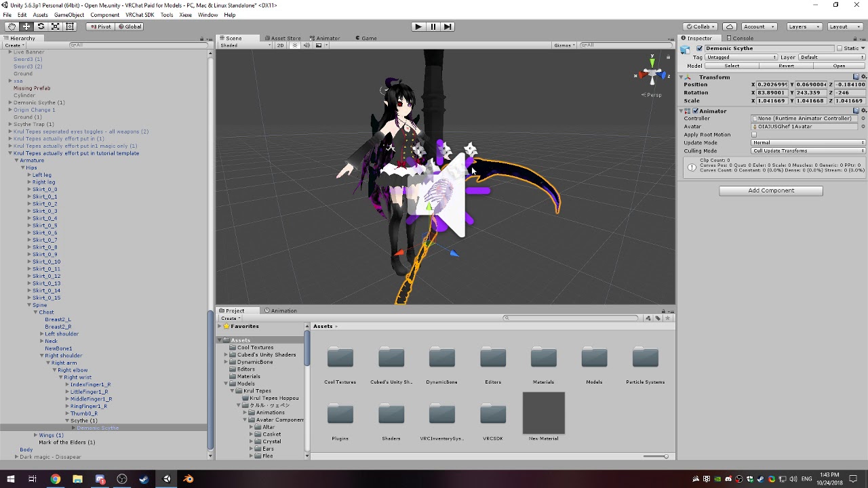Click the Add Component button
Image resolution: width=868 pixels, height=488 pixels.
771,190
